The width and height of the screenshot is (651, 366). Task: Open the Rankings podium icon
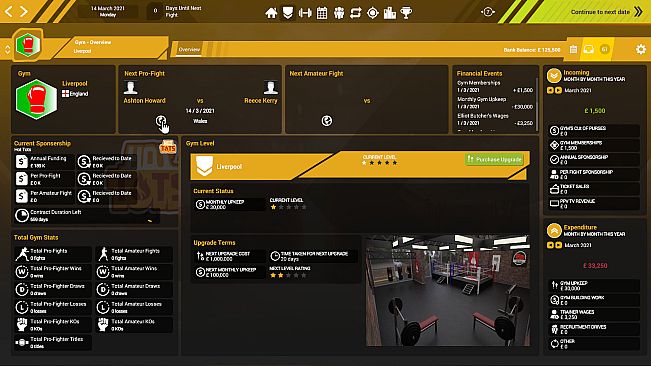pos(389,13)
